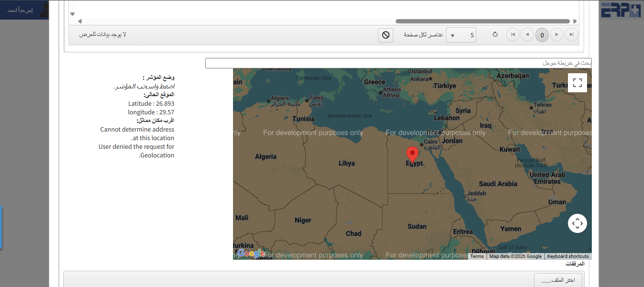Click the ERP+ logo
Viewport: 644px width, 287px height.
(x=621, y=10)
